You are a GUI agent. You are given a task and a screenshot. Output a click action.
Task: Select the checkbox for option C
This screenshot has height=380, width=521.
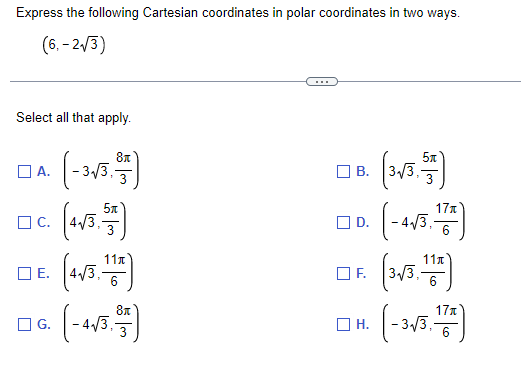(24, 222)
